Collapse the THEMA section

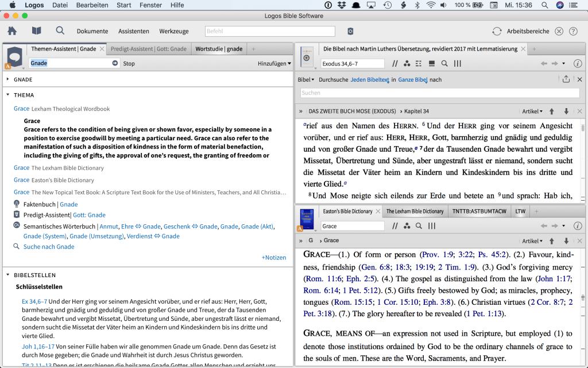click(8, 95)
